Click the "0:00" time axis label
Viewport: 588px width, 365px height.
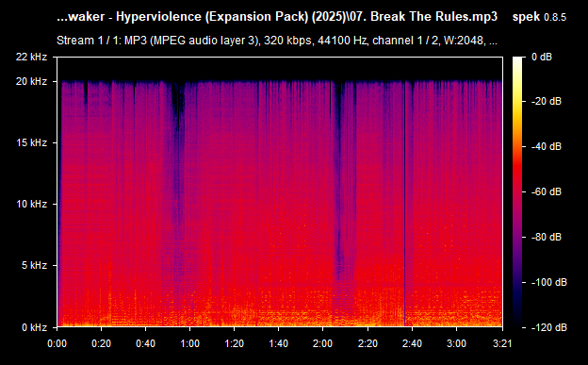[x=57, y=343]
